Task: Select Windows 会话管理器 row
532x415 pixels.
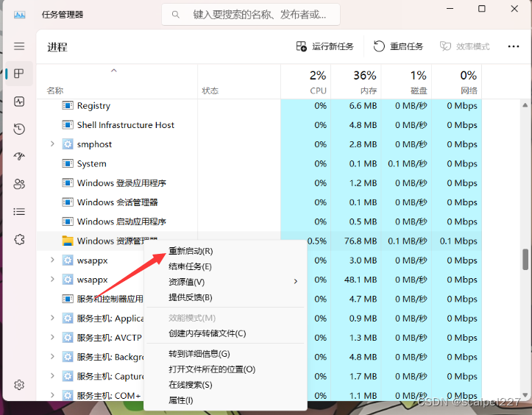Action: (259, 202)
